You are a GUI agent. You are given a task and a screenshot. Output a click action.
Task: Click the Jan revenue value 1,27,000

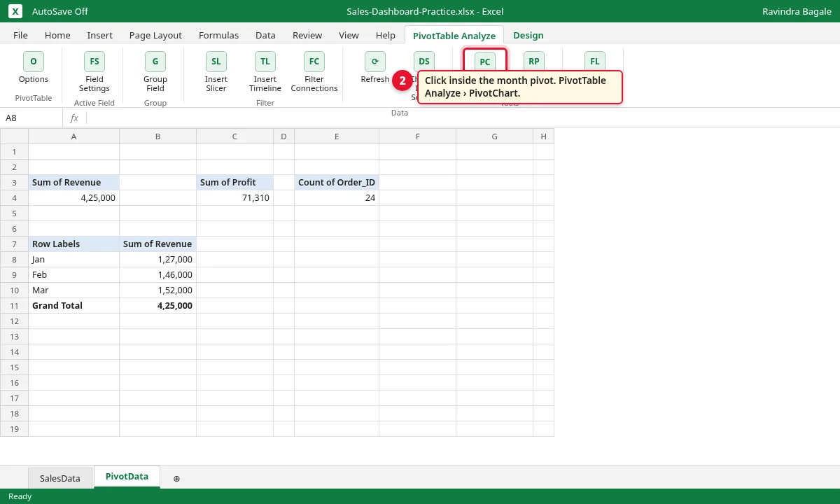(158, 260)
